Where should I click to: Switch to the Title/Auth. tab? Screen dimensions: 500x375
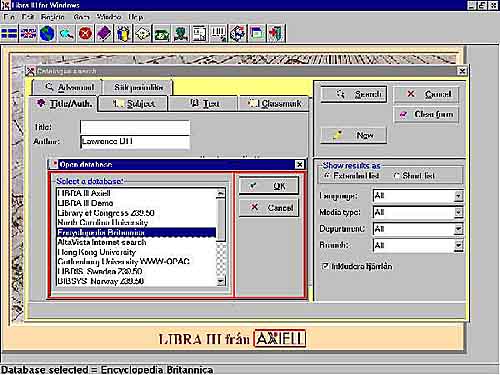coord(63,104)
